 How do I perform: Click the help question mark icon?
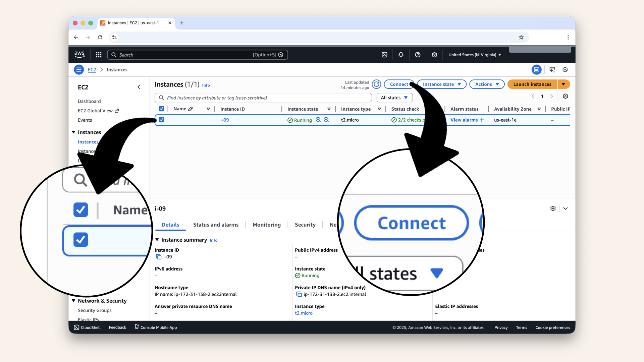[418, 55]
